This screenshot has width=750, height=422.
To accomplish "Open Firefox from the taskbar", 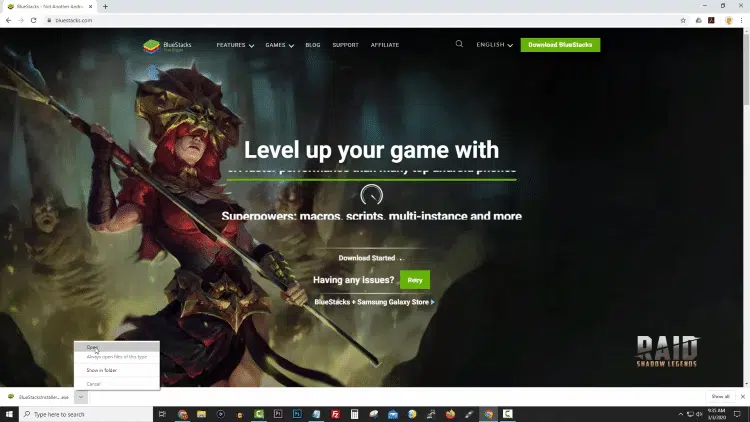I will click(x=450, y=414).
